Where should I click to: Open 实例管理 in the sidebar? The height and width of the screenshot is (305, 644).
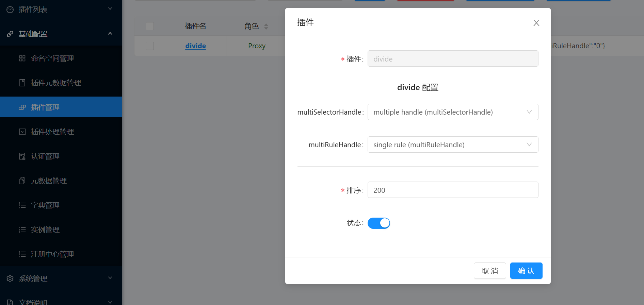45,230
